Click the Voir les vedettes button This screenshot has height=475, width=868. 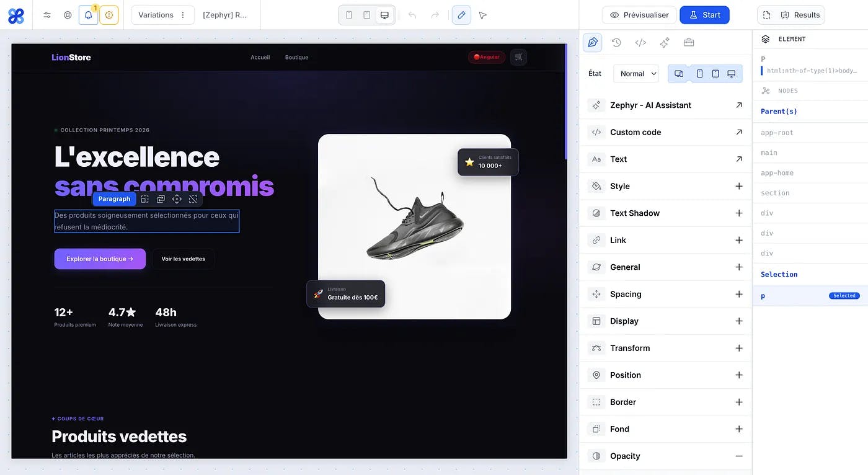(x=184, y=259)
